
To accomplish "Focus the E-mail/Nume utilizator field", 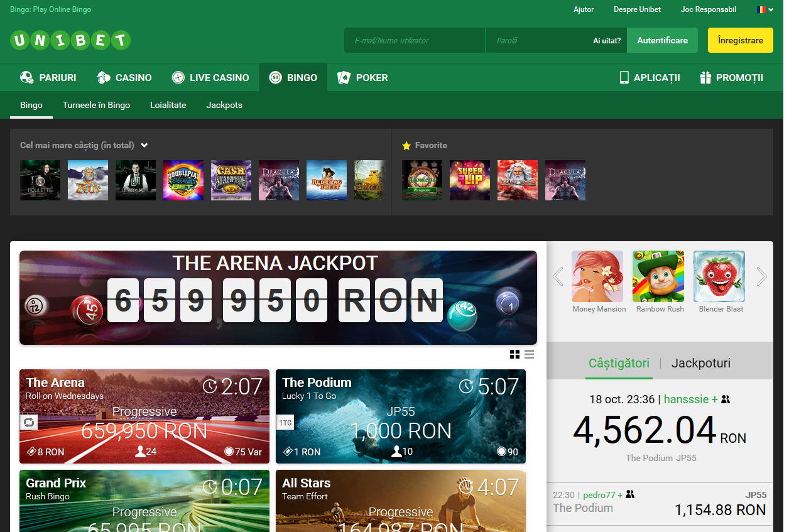I will pyautogui.click(x=415, y=40).
